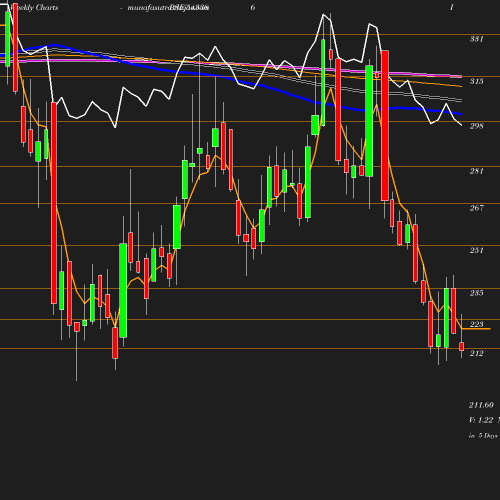Click the 'Weekly Charts' title text
The width and height of the screenshot is (500, 500).
click(x=34, y=8)
